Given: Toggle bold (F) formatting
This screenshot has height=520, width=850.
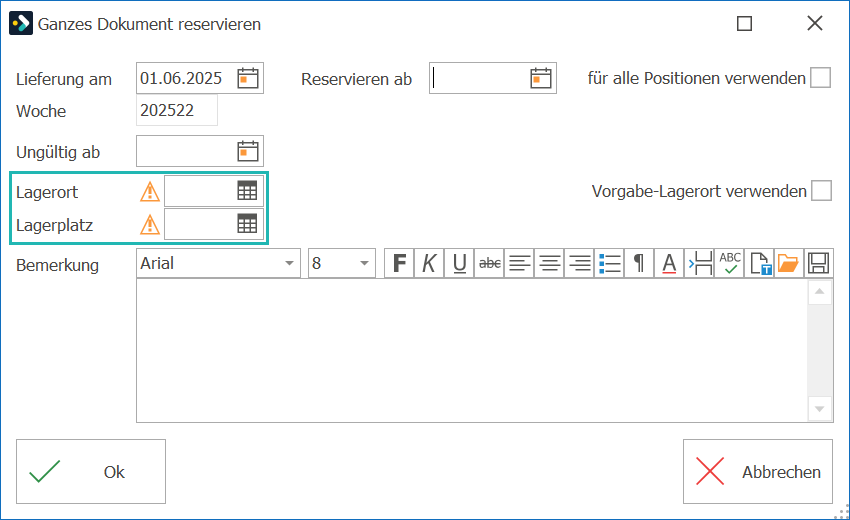Looking at the screenshot, I should 399,264.
